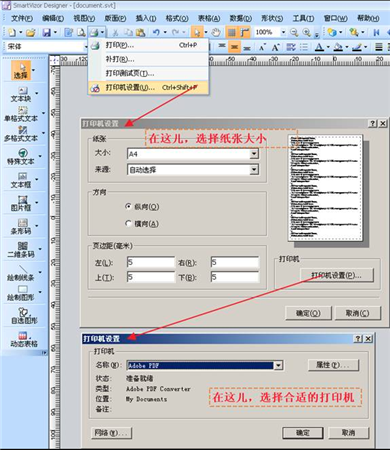Click the printer icon in the toolbar
390x450 pixels.
(94, 32)
